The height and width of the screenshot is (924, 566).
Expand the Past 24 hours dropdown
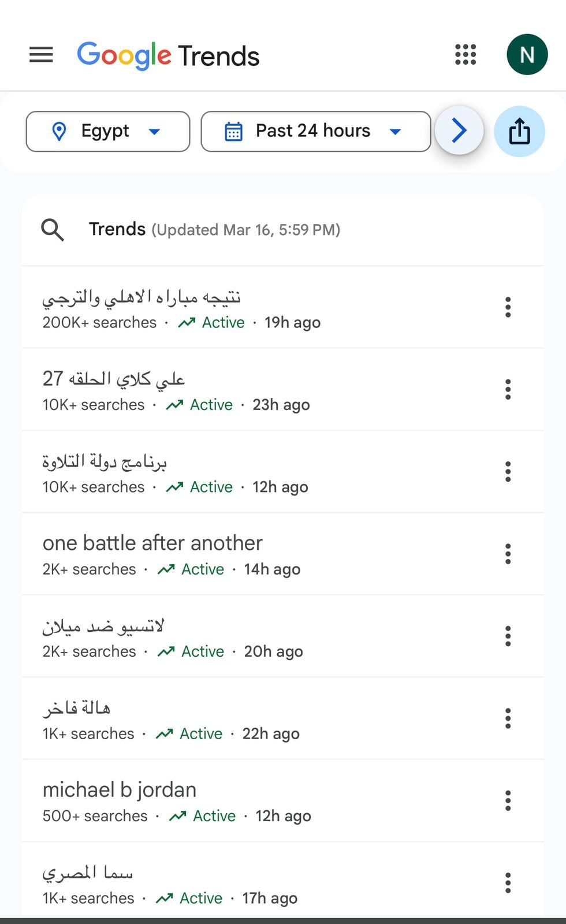click(x=315, y=132)
